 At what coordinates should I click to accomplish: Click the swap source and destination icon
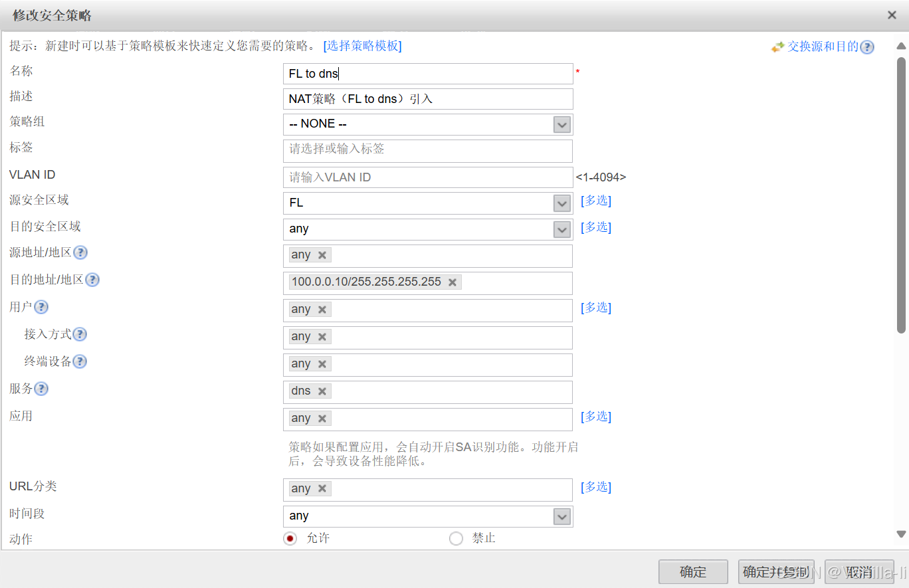click(x=778, y=47)
